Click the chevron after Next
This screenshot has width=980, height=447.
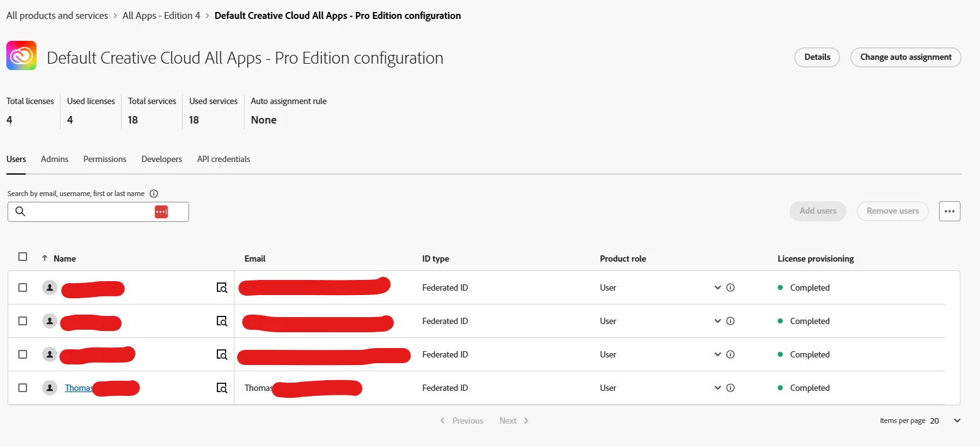pos(526,421)
